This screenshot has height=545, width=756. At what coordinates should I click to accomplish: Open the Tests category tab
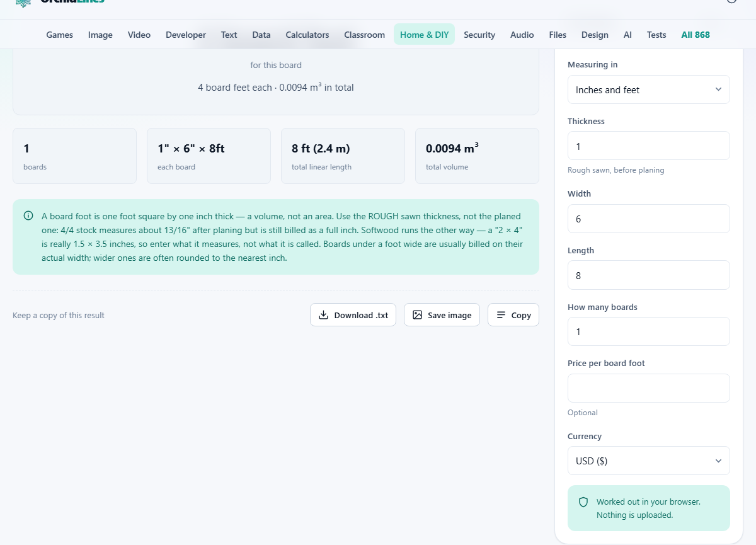656,35
